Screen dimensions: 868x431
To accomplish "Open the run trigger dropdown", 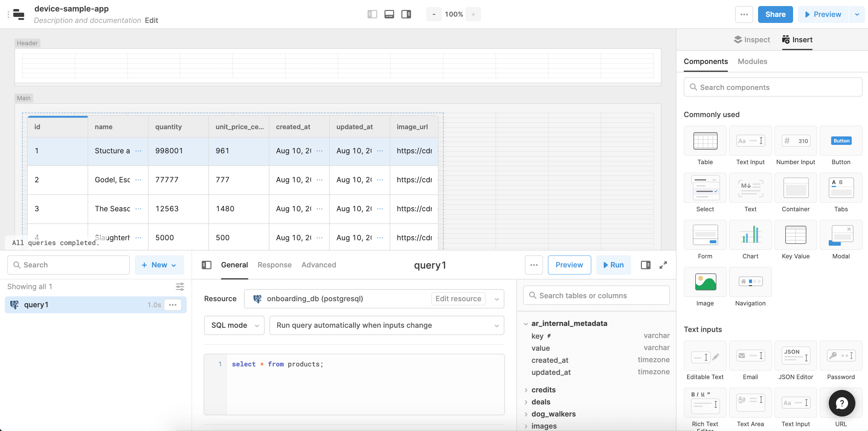I will 387,325.
